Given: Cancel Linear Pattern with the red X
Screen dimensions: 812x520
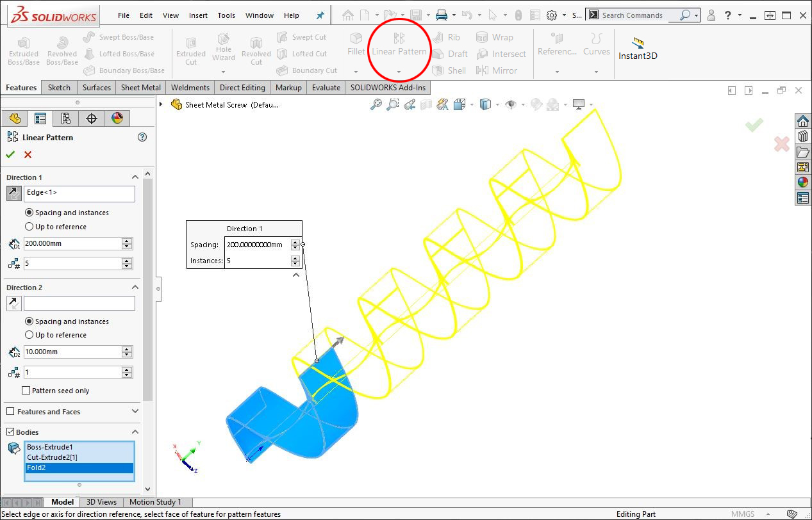Looking at the screenshot, I should pos(28,154).
